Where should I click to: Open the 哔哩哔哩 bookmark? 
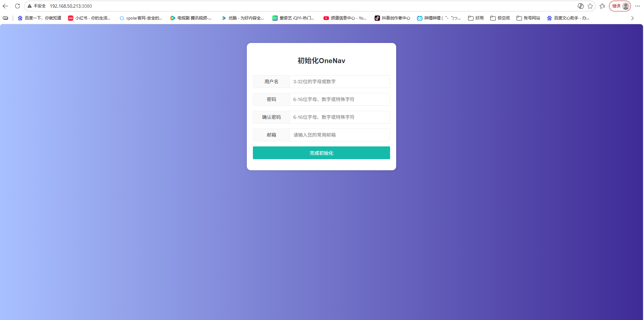coord(439,18)
